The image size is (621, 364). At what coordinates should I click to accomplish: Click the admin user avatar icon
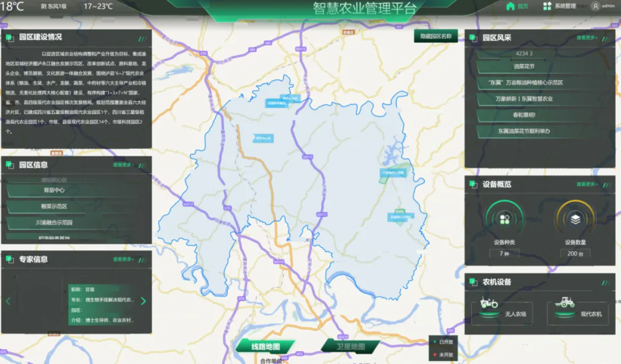point(595,6)
